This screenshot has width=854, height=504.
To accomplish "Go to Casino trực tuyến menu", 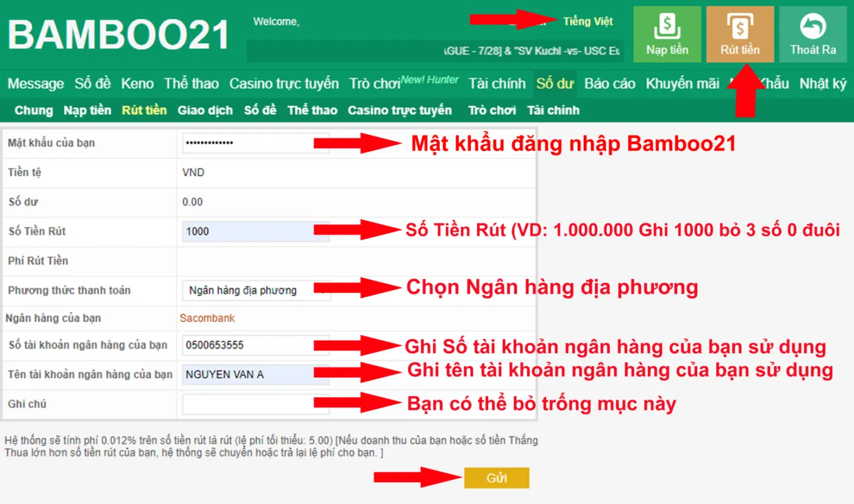I will (284, 84).
